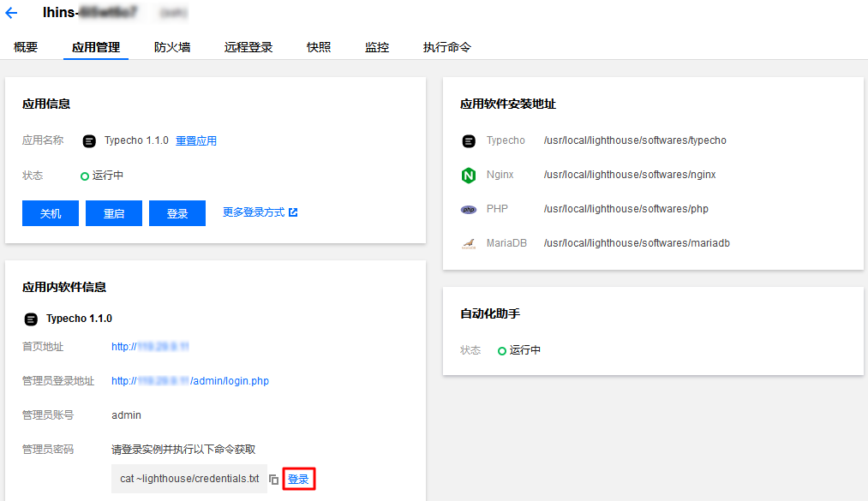
Task: Click the 重启 button to restart
Action: [x=113, y=212]
